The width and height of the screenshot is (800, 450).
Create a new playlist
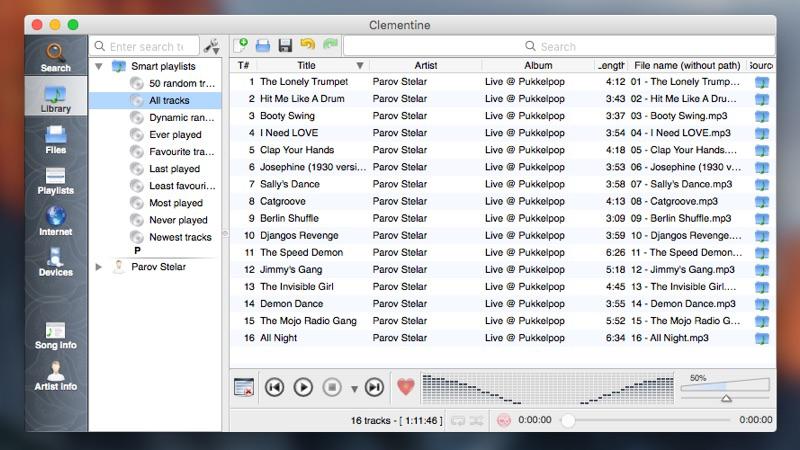(x=241, y=45)
